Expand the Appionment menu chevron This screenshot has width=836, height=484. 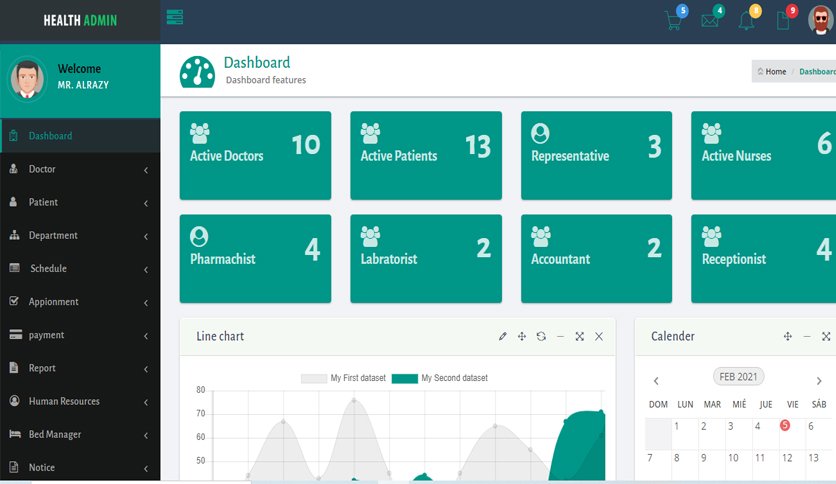[146, 303]
